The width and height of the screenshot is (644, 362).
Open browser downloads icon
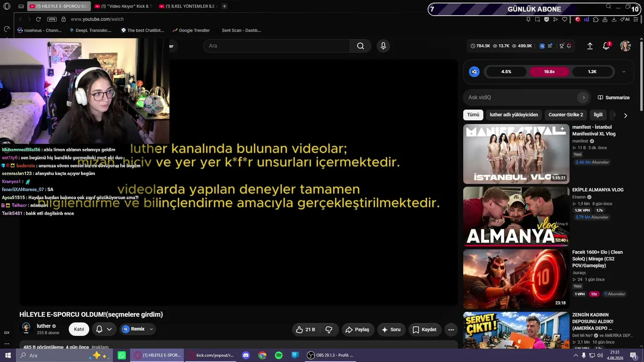click(x=614, y=19)
